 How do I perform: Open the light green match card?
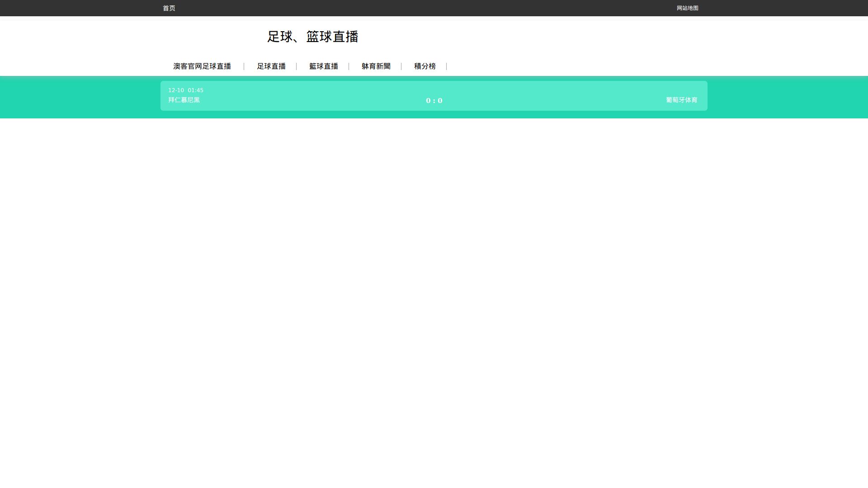pos(316,96)
